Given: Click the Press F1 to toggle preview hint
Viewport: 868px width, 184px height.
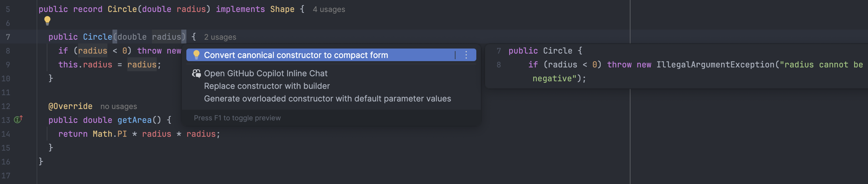Looking at the screenshot, I should tap(237, 118).
